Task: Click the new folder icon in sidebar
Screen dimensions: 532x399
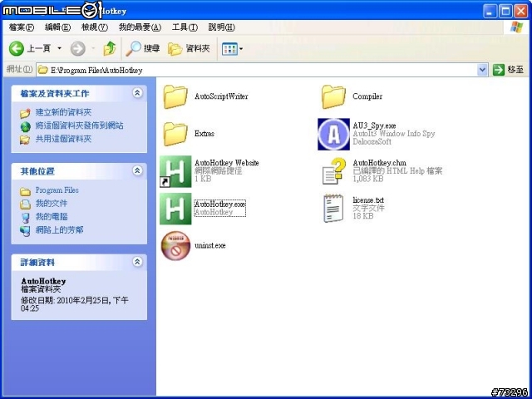Action: tap(25, 113)
